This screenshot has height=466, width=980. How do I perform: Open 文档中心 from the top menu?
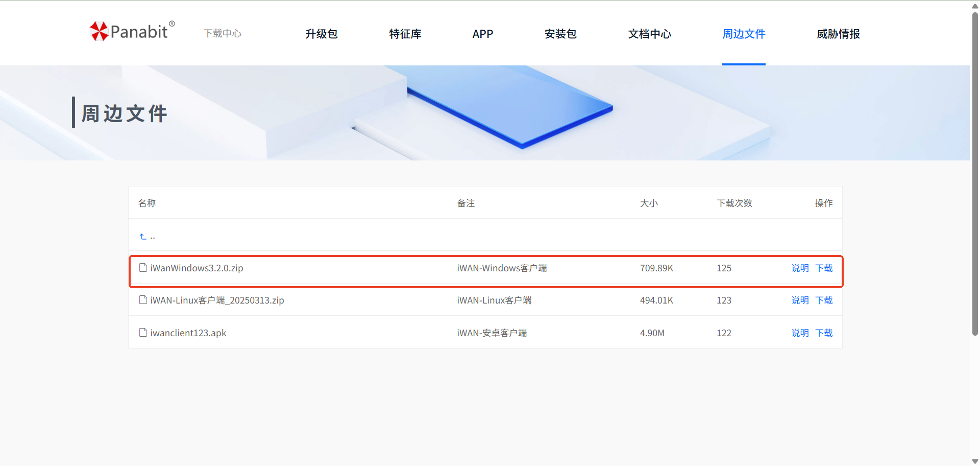(649, 34)
